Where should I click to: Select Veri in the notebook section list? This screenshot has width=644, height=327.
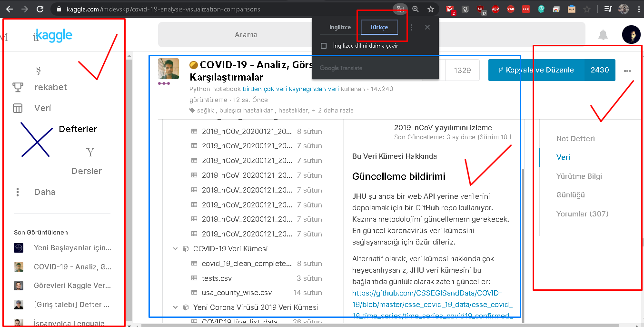(563, 157)
